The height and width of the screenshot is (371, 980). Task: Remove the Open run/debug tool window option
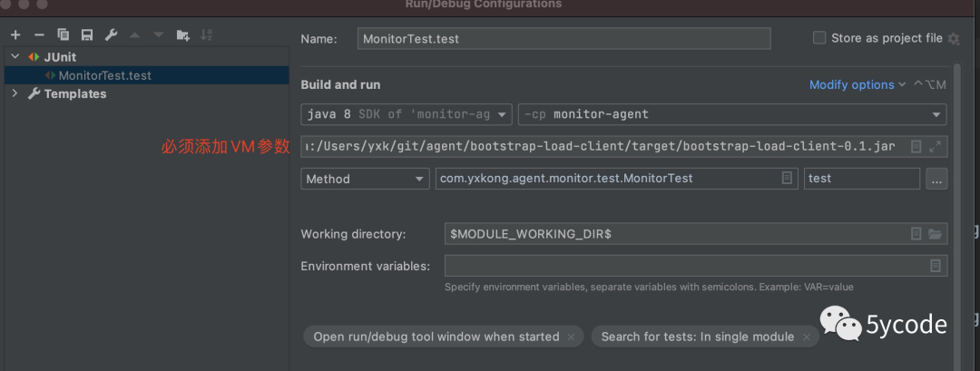coord(571,337)
